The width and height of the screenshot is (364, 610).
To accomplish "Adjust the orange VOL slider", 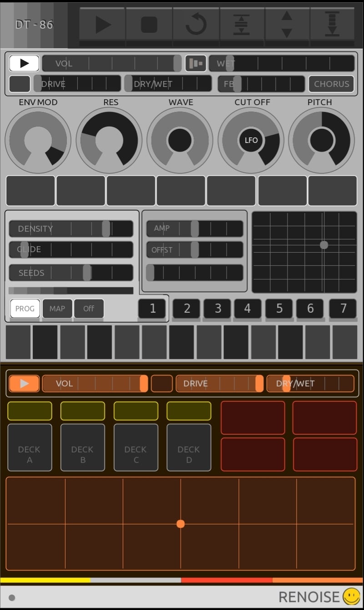I will click(x=95, y=383).
